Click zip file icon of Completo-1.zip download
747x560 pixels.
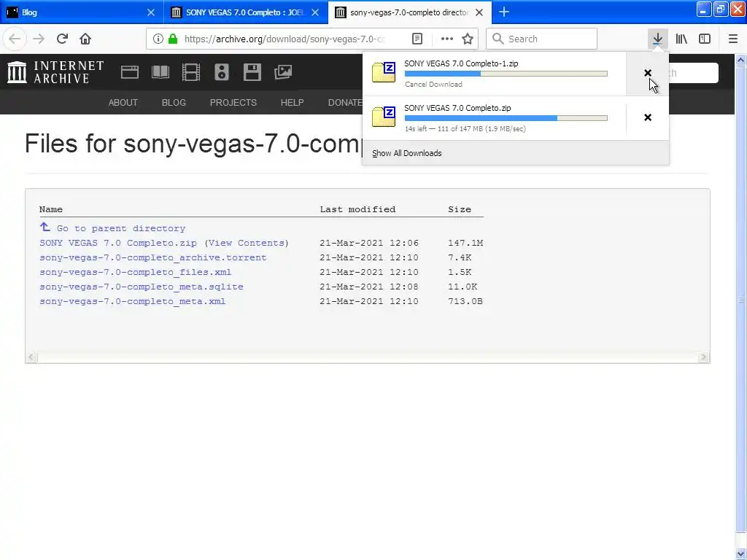[384, 73]
